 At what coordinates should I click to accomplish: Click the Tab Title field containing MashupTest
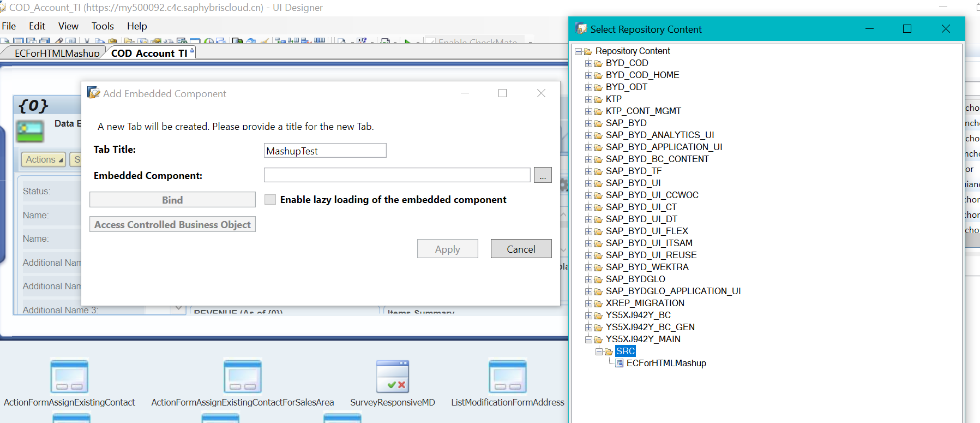click(325, 151)
